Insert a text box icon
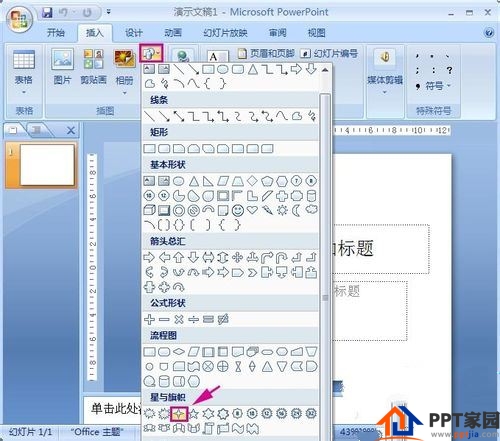 click(x=217, y=56)
